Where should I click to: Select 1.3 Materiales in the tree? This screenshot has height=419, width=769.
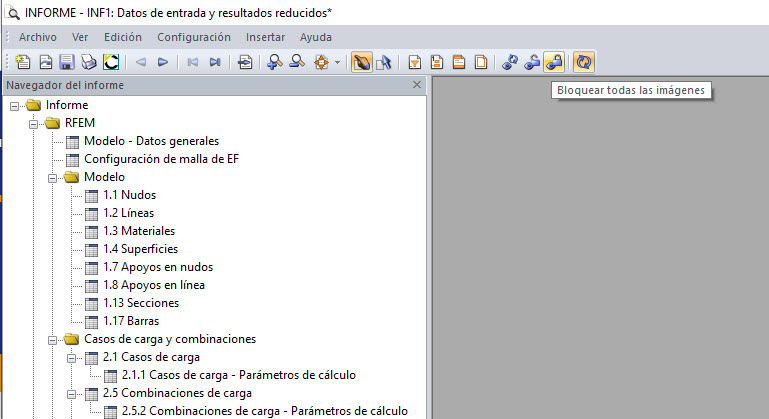point(139,231)
